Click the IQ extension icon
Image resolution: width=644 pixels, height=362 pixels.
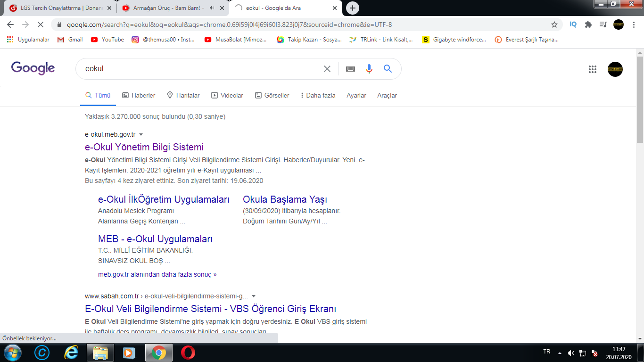tap(572, 24)
